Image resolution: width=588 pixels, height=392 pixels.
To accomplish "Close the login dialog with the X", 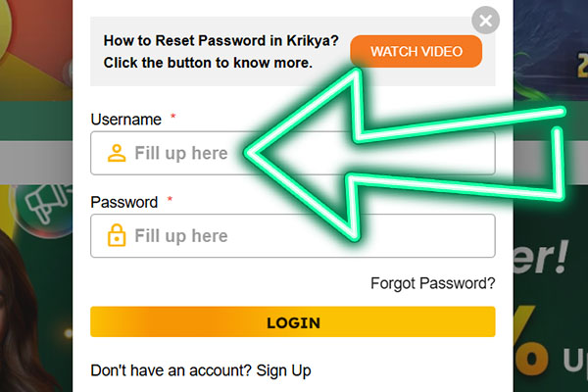I will (x=485, y=19).
